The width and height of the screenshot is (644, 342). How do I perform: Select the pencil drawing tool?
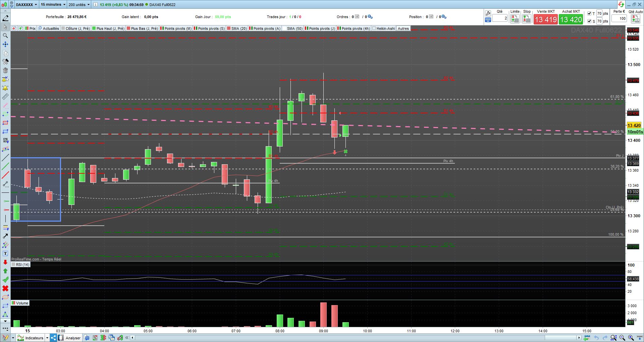tap(5, 18)
